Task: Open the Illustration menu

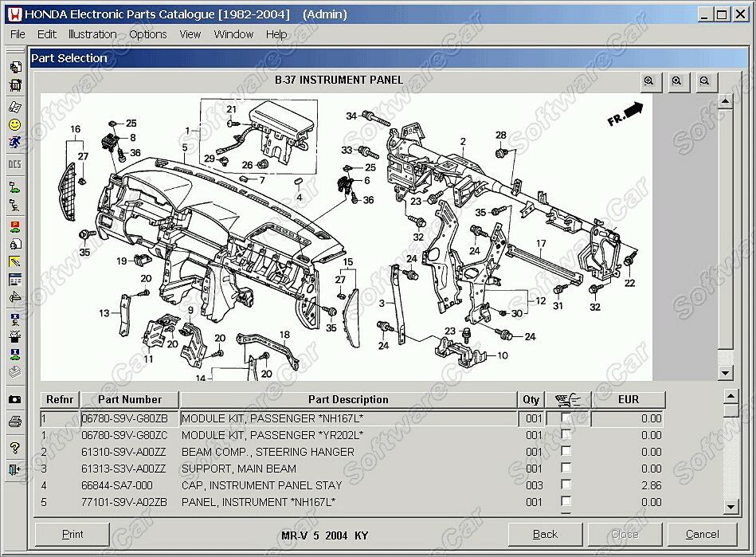Action: point(92,34)
